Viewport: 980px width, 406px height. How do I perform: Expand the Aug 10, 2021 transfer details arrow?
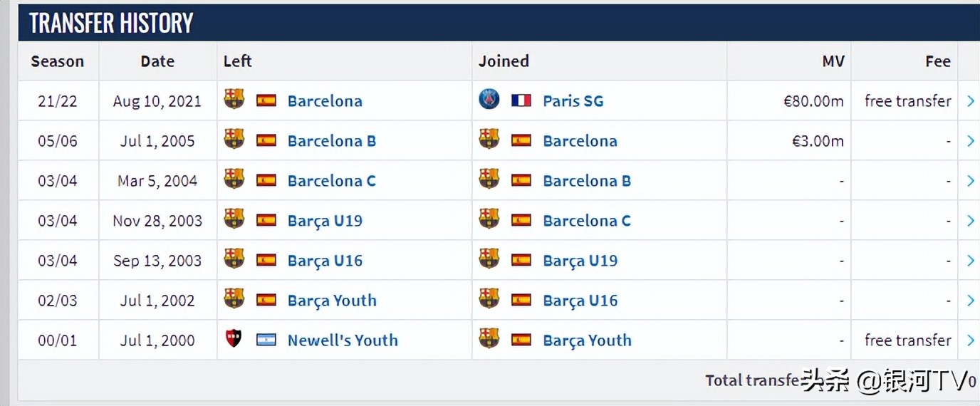pyautogui.click(x=970, y=101)
